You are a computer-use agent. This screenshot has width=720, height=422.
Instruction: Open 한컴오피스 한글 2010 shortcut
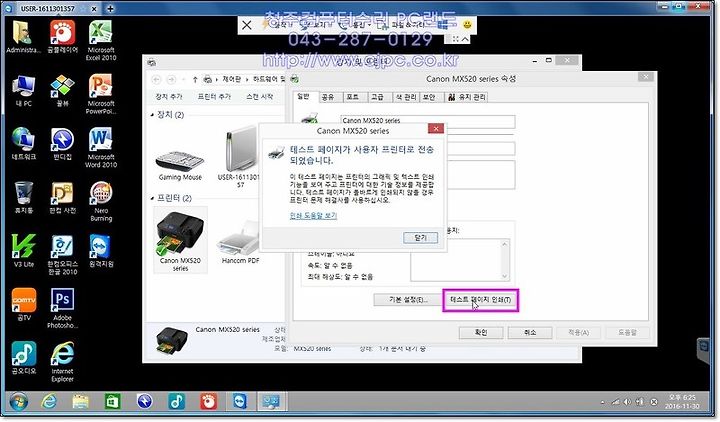coord(62,255)
